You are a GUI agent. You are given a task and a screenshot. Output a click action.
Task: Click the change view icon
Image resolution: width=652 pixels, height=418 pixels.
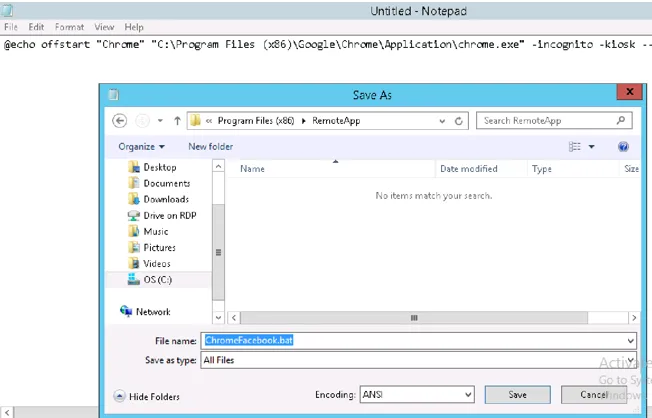(x=576, y=147)
